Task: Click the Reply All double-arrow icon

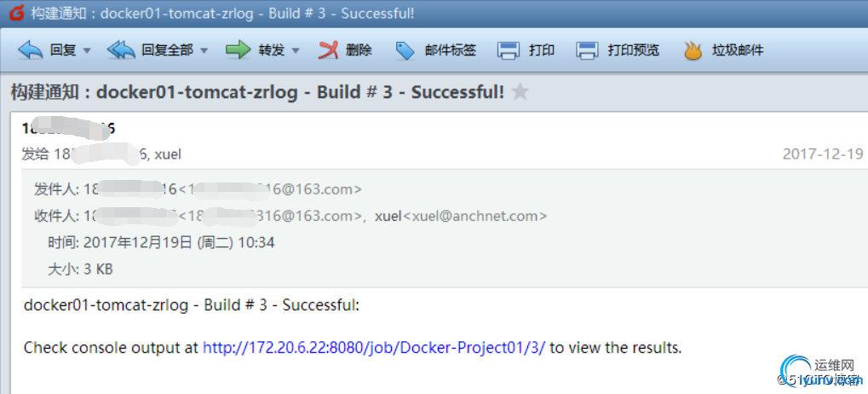Action: click(x=121, y=50)
